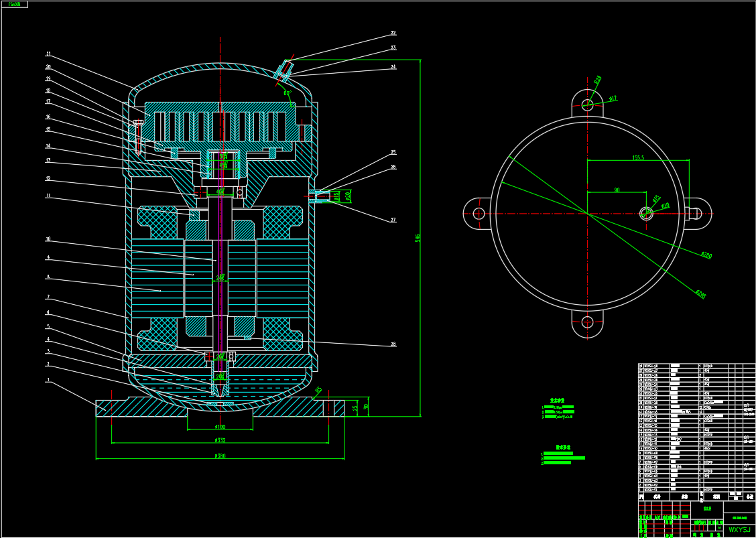Select the R24 radius dimension label

click(x=597, y=80)
